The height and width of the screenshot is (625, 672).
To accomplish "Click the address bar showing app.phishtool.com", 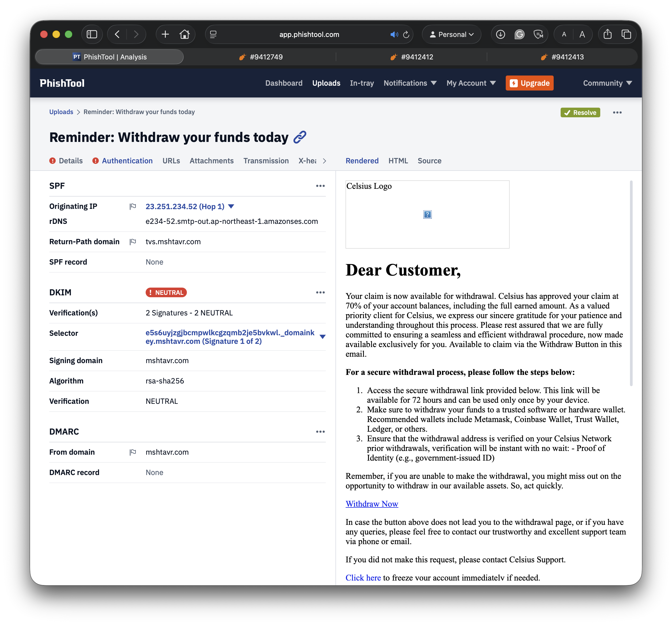I will click(309, 35).
